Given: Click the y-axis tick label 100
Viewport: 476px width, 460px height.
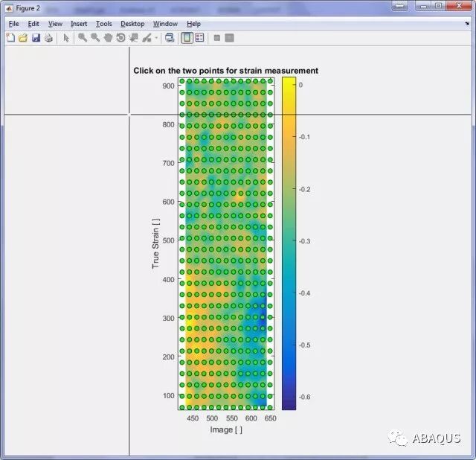Looking at the screenshot, I should coord(169,395).
